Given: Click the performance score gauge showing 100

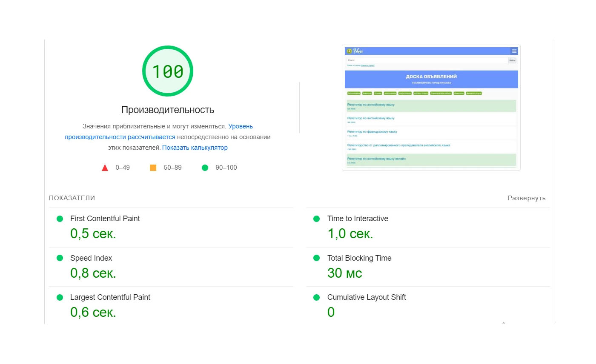Looking at the screenshot, I should point(168,71).
